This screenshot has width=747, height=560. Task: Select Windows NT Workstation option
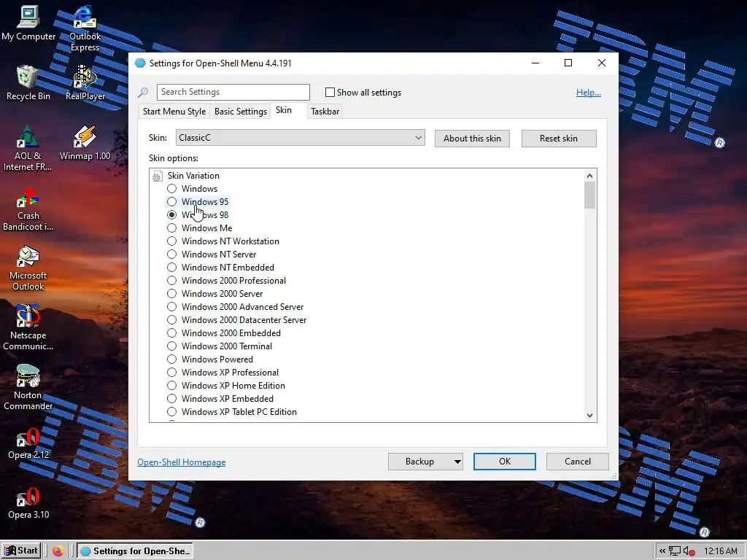point(171,241)
